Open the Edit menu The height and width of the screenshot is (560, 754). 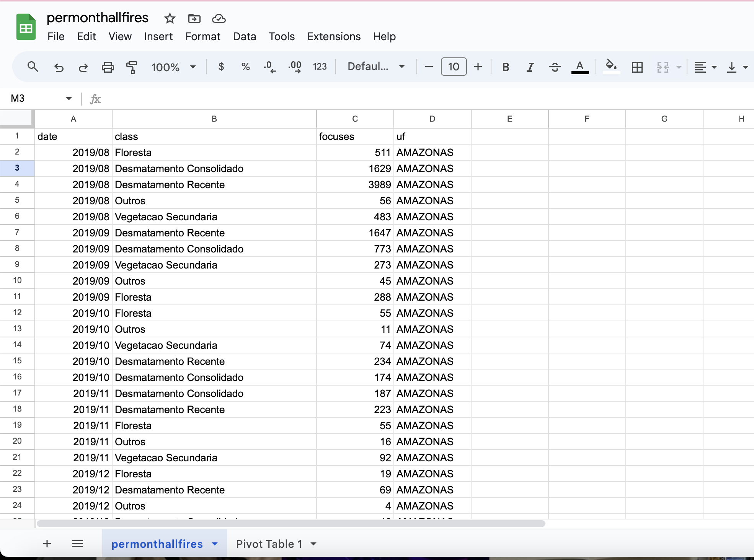pos(86,36)
